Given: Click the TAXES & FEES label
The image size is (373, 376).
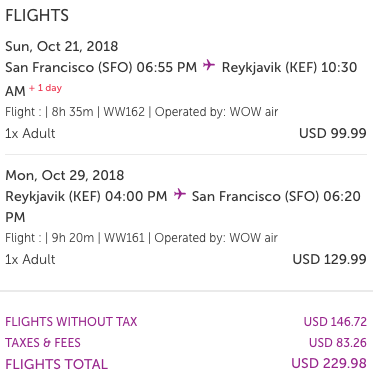Looking at the screenshot, I should (43, 343).
